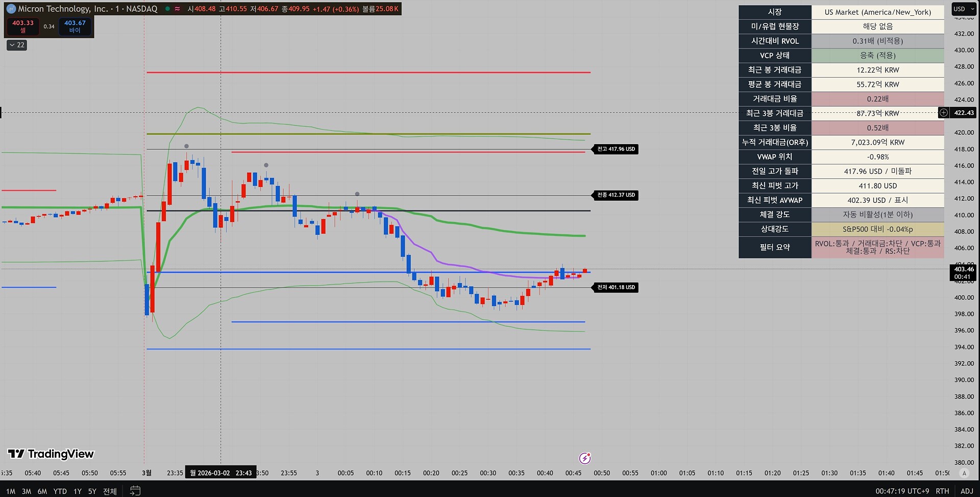
Task: Click the S&P500 대비 -0.04%p cell
Action: click(878, 229)
